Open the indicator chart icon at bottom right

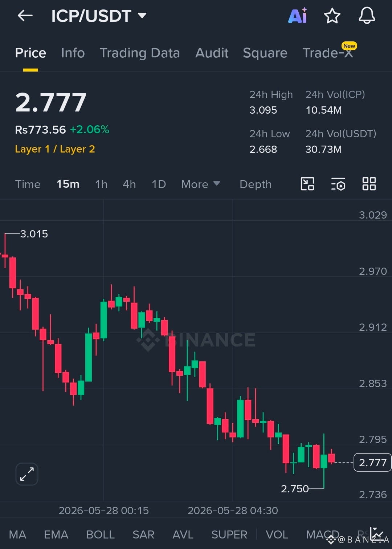tap(377, 534)
